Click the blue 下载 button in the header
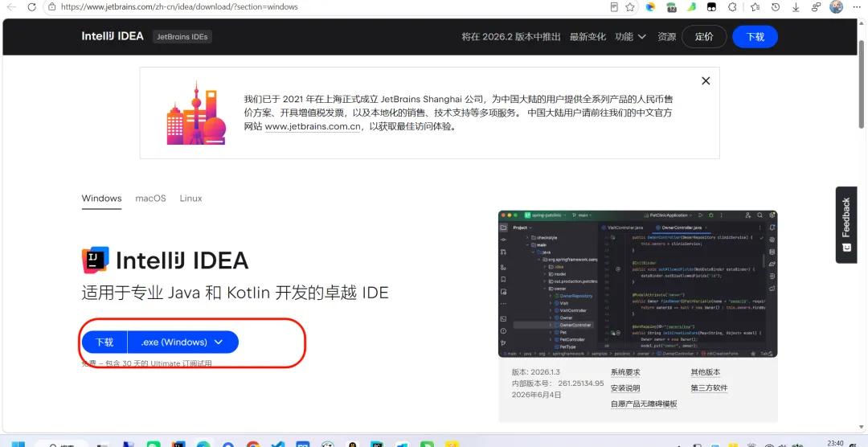Viewport: 868px width, 447px height. pyautogui.click(x=755, y=36)
